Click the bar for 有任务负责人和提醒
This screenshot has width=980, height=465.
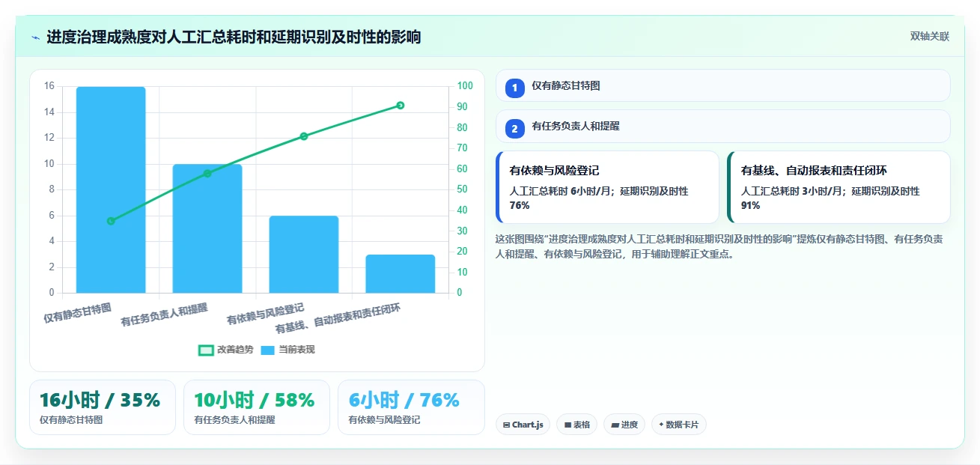(x=207, y=228)
